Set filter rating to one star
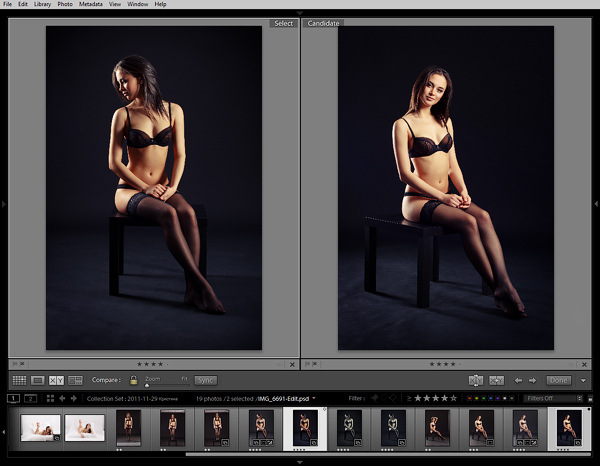Screen dimensions: 600x466 pyautogui.click(x=418, y=398)
